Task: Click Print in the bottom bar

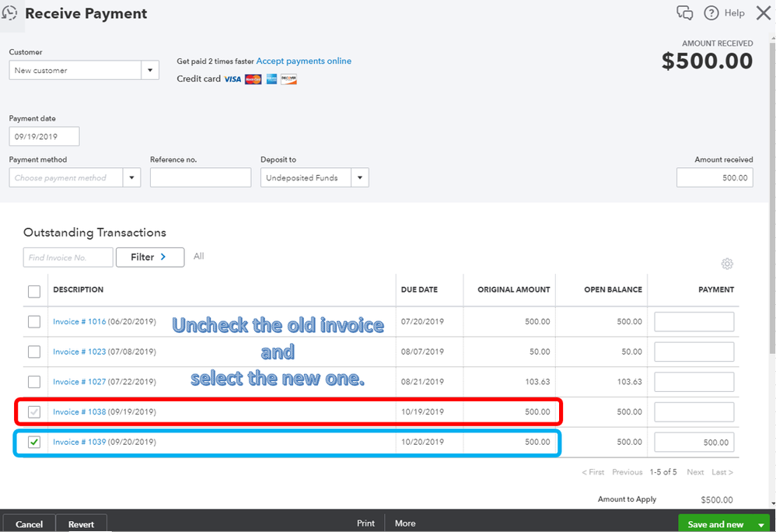Action: coord(365,523)
